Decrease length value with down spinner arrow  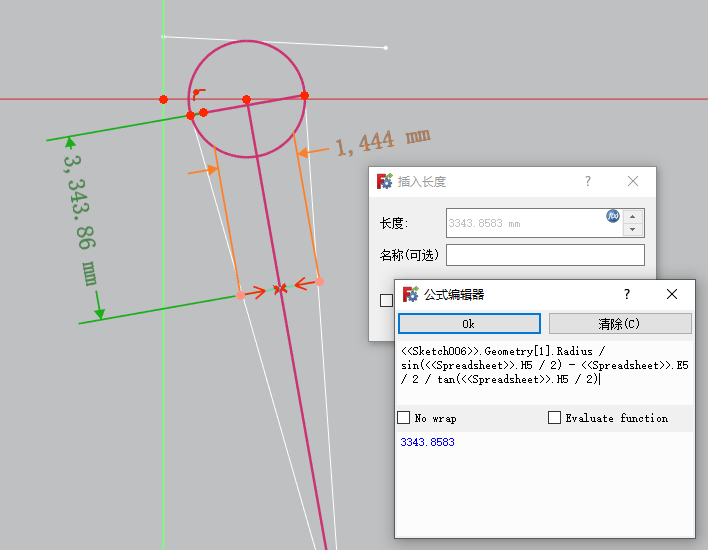pyautogui.click(x=632, y=230)
